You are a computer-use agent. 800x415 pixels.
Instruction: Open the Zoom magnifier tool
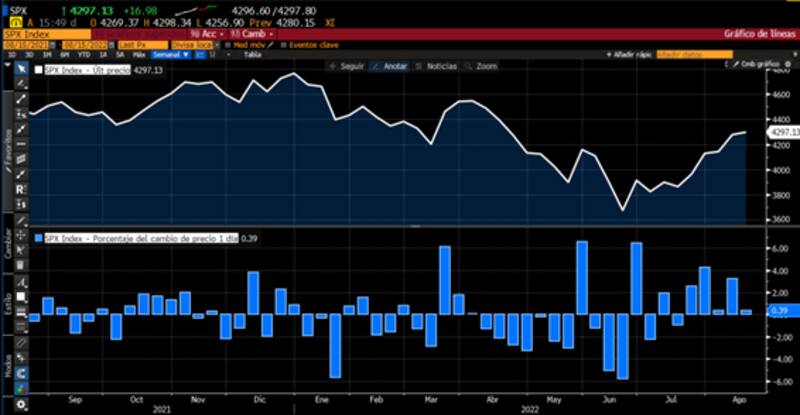pyautogui.click(x=481, y=66)
